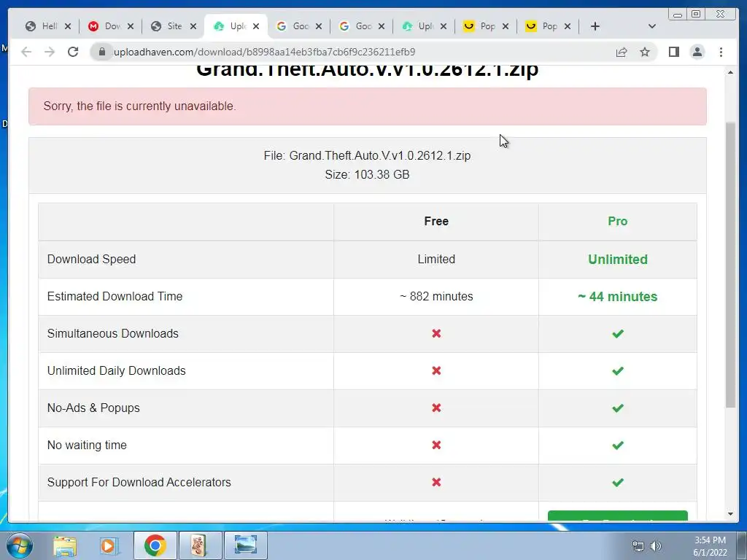Open Windows Media Player from taskbar
The width and height of the screenshot is (747, 560).
109,545
